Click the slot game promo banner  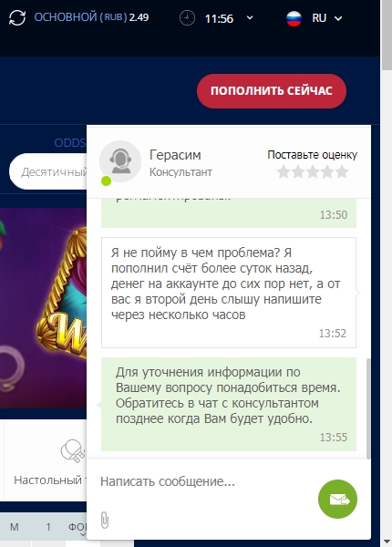click(x=43, y=308)
